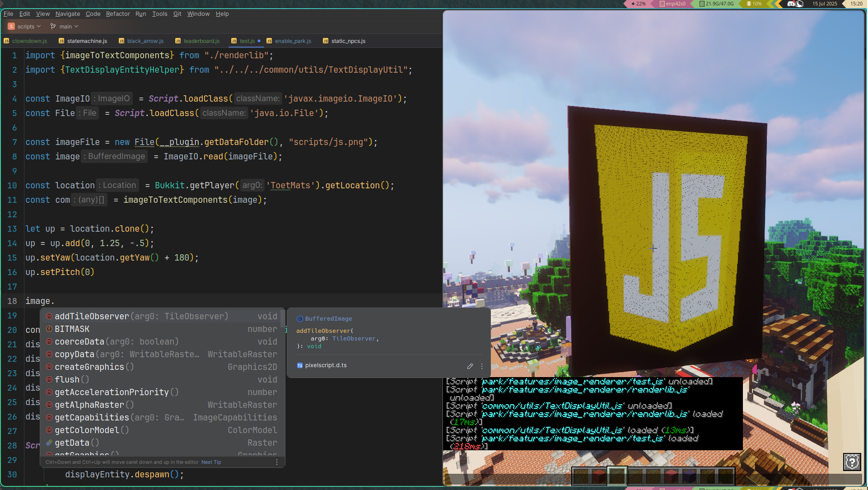
Task: Click the method icon next to flush()
Action: (x=49, y=380)
